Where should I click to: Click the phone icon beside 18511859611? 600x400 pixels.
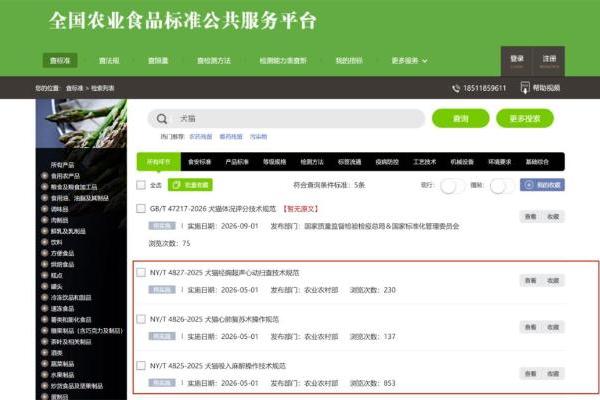pyautogui.click(x=456, y=88)
